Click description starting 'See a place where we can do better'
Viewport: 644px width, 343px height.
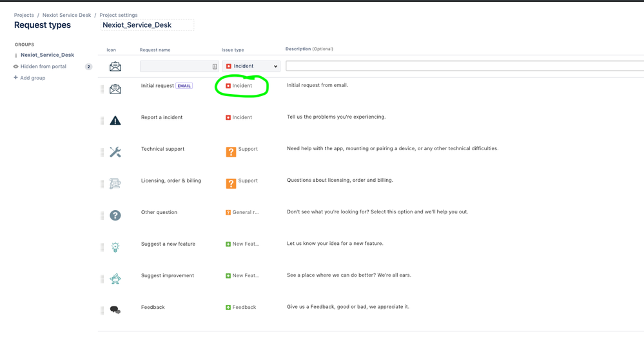[x=349, y=275]
